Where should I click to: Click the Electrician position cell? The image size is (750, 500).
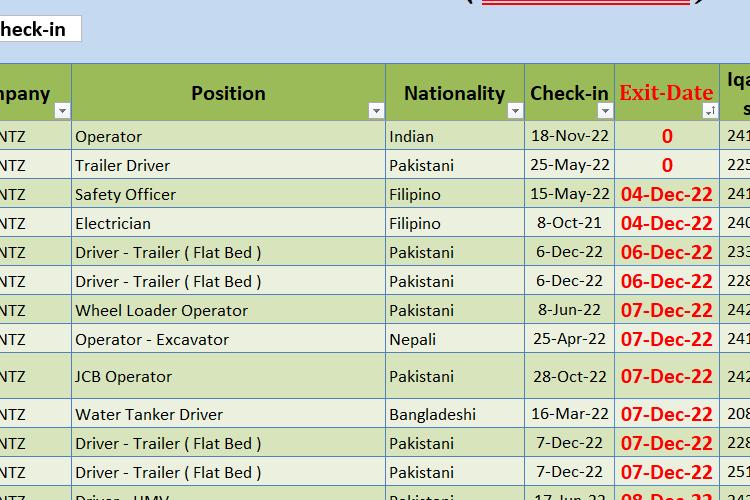228,223
